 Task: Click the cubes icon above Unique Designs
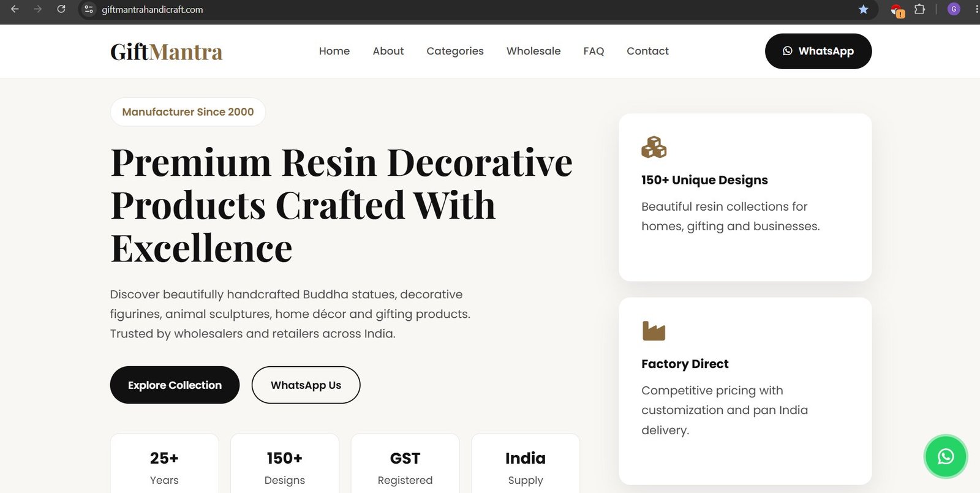(x=654, y=147)
